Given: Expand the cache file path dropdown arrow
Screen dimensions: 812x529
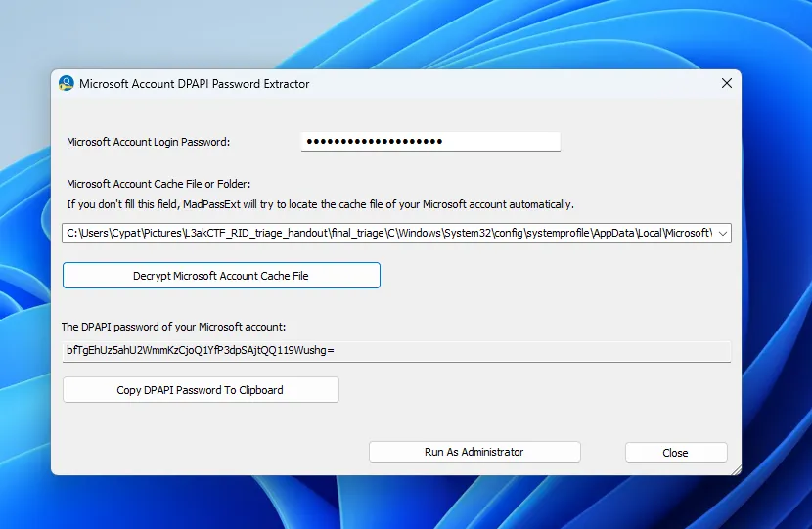Looking at the screenshot, I should (723, 234).
